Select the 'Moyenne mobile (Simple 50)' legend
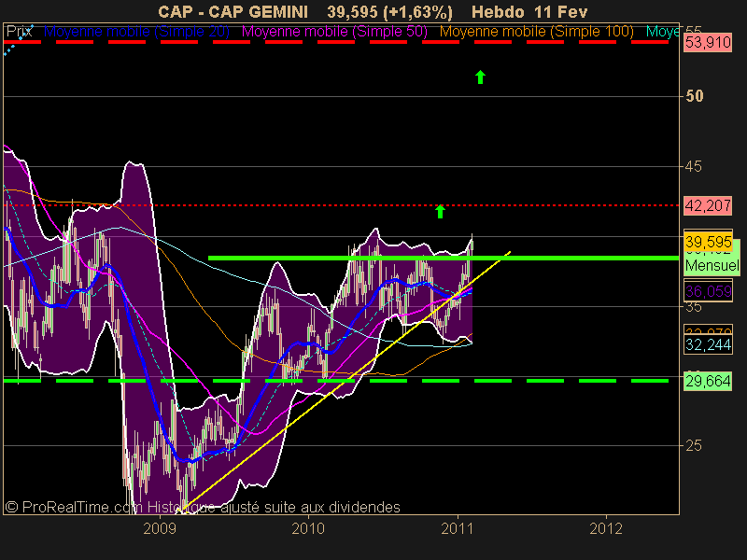 [334, 32]
